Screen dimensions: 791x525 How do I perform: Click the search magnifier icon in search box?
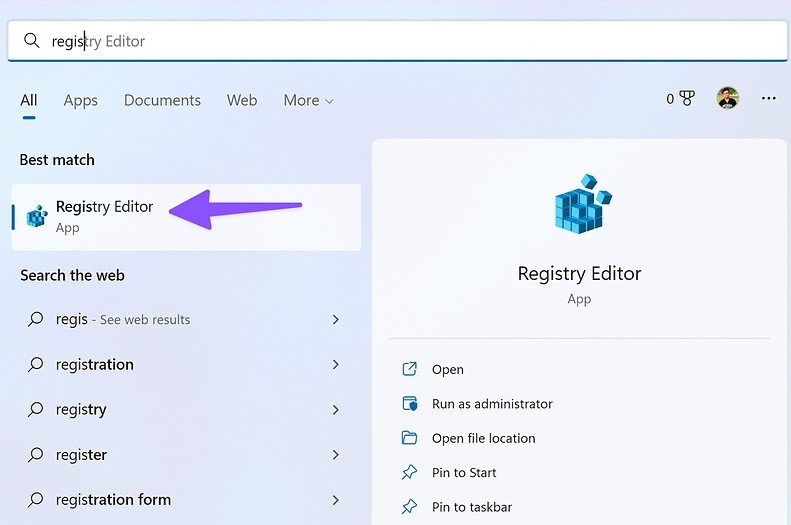32,40
